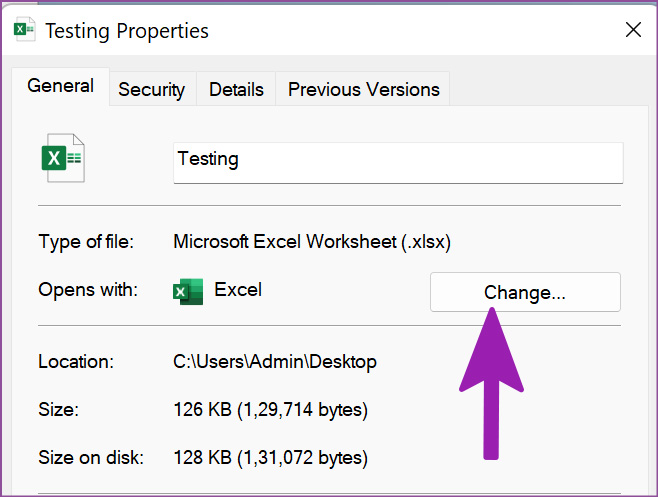
Task: Switch to the General tab
Action: tap(60, 86)
